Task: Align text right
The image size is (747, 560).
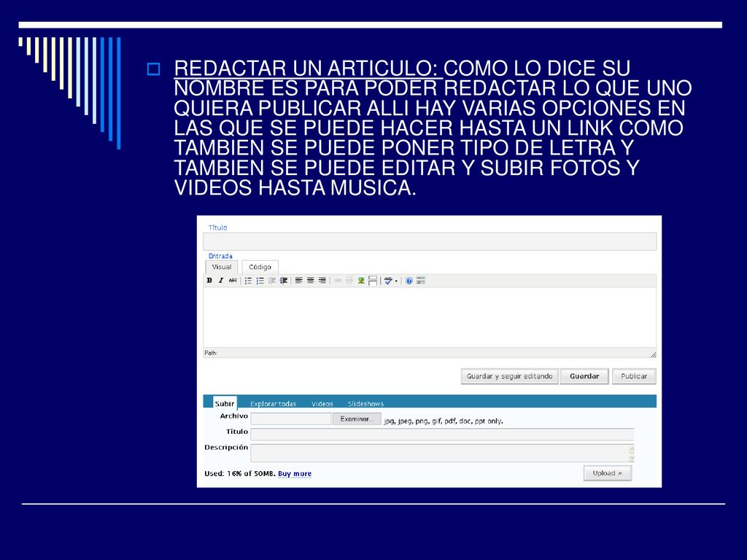Action: 322,281
